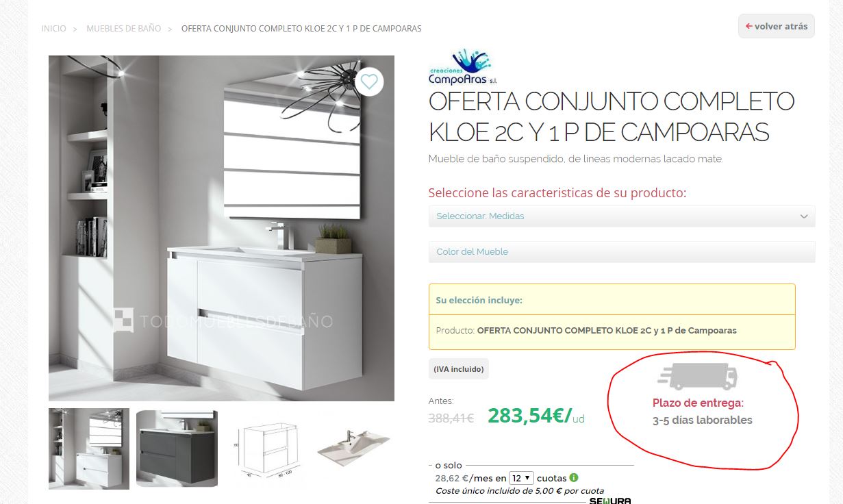
Task: Expand the Seleccionar: Medidas dropdown
Action: click(622, 216)
